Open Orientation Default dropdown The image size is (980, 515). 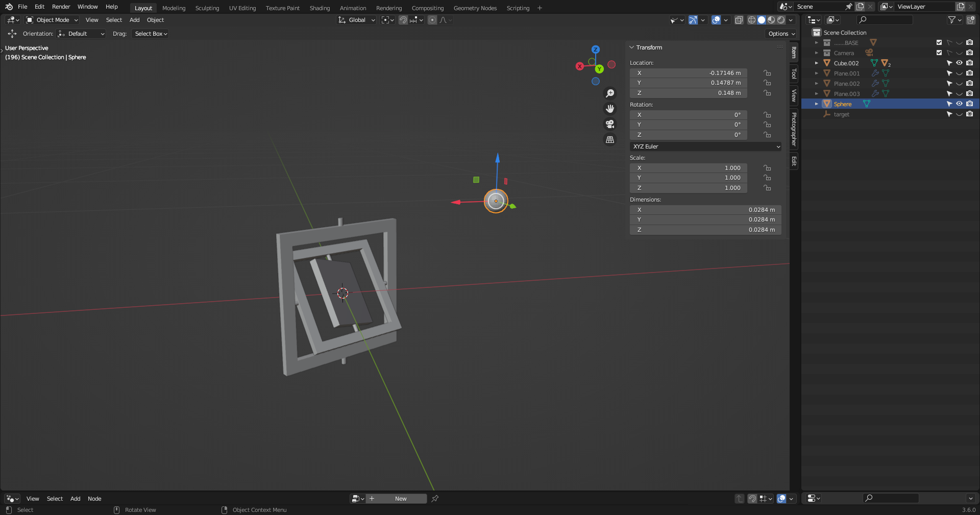coord(81,34)
